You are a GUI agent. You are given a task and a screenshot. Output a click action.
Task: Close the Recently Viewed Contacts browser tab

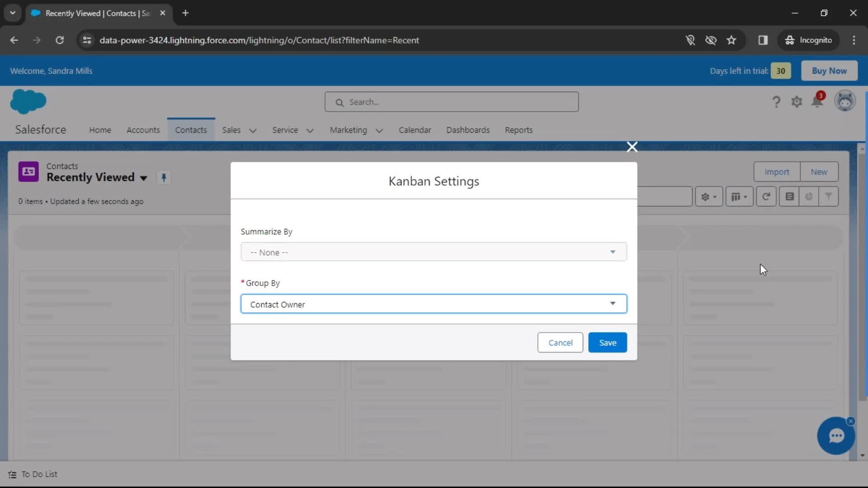[163, 13]
